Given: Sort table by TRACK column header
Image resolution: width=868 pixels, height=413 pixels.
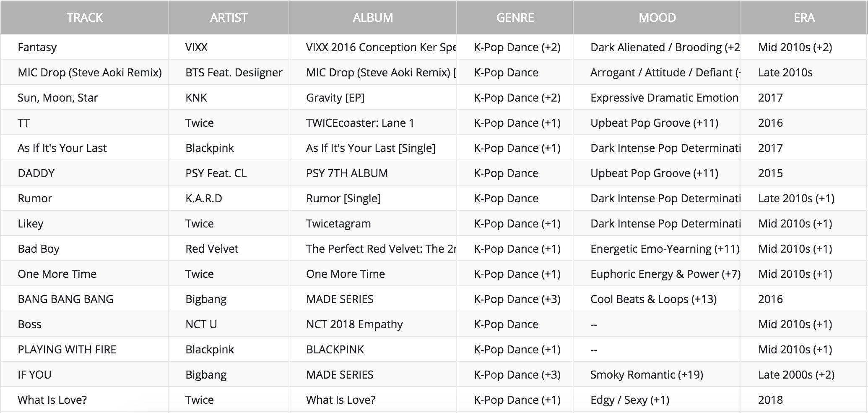Looking at the screenshot, I should pos(84,18).
